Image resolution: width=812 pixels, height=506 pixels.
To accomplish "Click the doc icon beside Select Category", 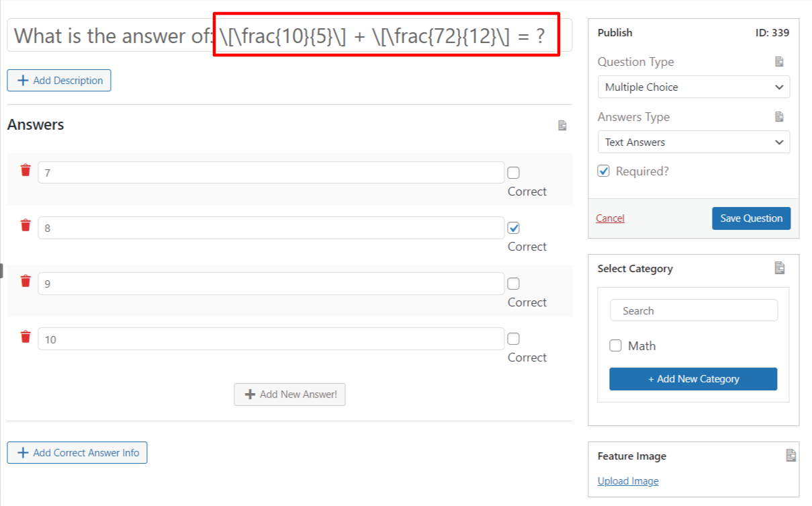I will click(779, 268).
